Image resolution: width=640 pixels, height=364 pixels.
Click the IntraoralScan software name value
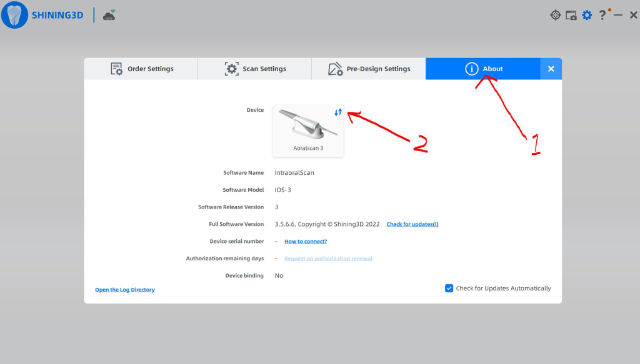click(294, 173)
